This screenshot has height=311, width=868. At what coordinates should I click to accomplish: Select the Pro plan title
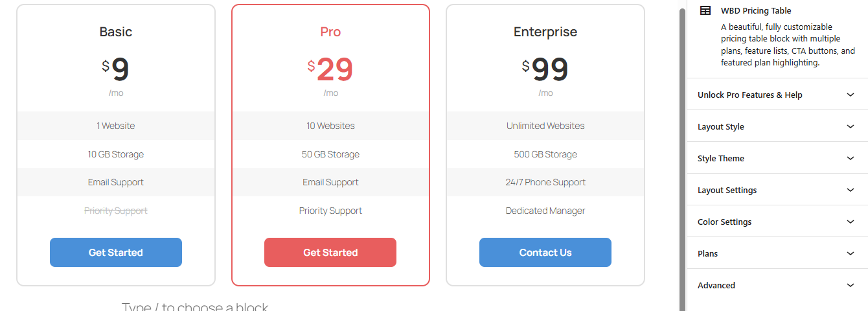tap(330, 32)
